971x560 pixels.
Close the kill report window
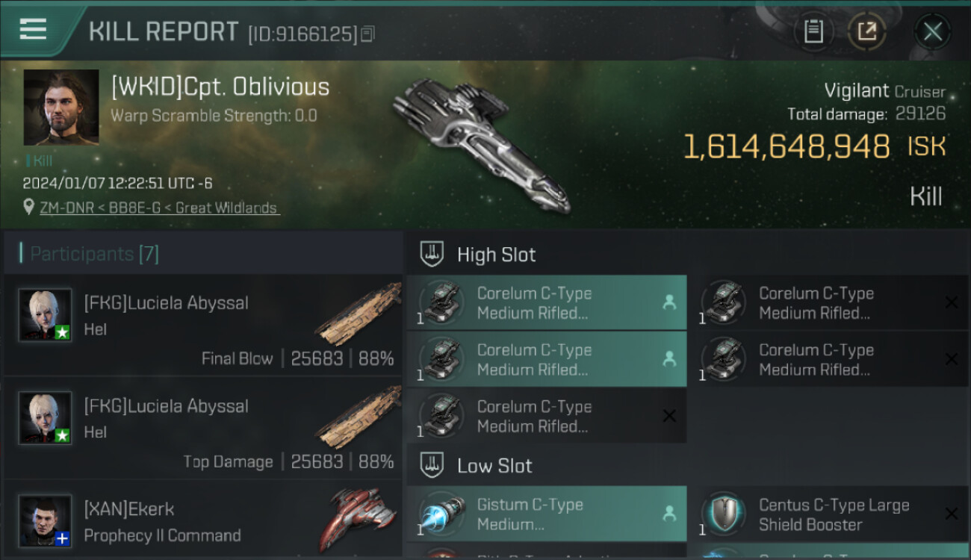coord(932,31)
